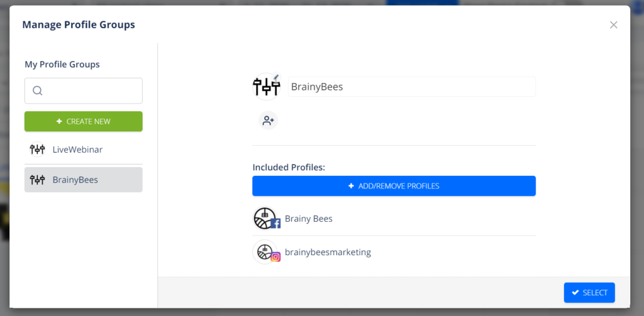Click the Manage Profile Groups title
The height and width of the screenshot is (316, 644).
pyautogui.click(x=79, y=25)
